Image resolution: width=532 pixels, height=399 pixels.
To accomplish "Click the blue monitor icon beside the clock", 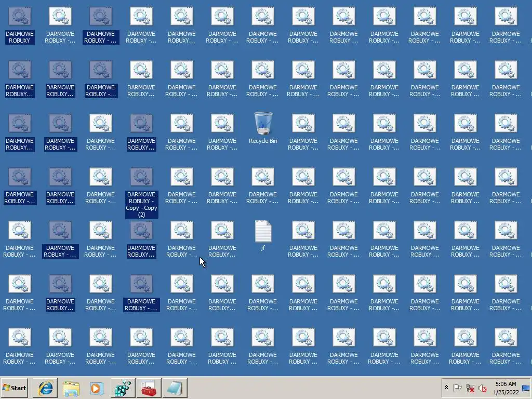I will (526, 388).
